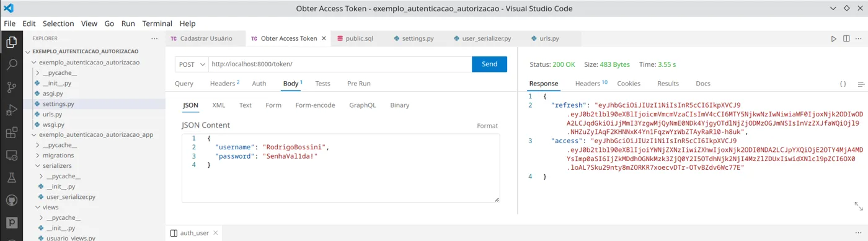Open the Results response tab
The width and height of the screenshot is (868, 241).
pos(668,84)
